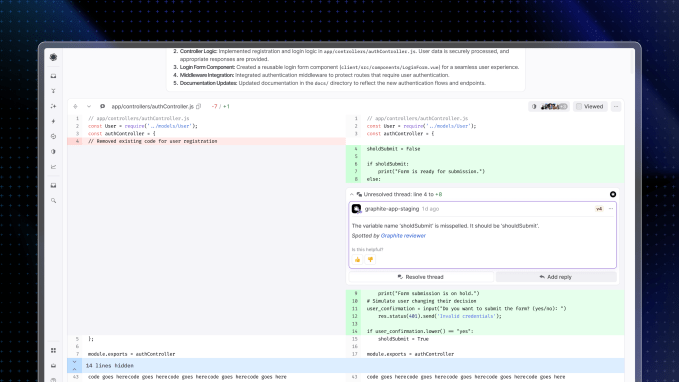Click the thumbs down feedback icon
The width and height of the screenshot is (679, 382).
[x=370, y=259]
